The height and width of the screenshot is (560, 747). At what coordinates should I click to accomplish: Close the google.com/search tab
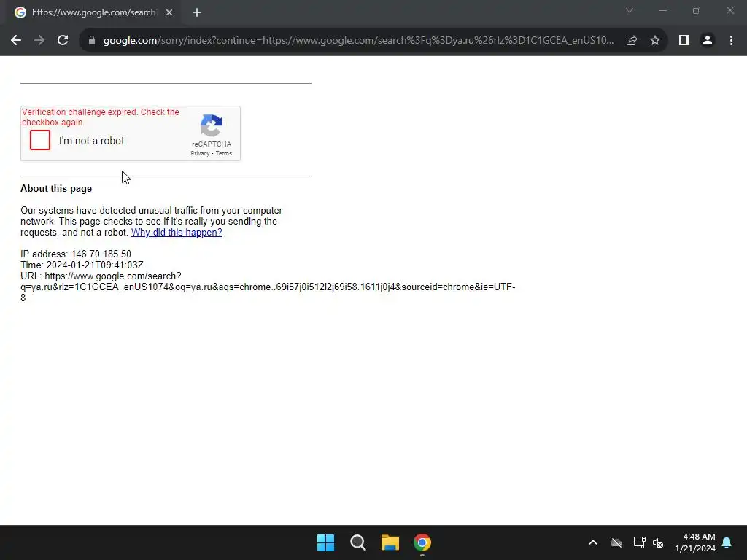pyautogui.click(x=169, y=13)
